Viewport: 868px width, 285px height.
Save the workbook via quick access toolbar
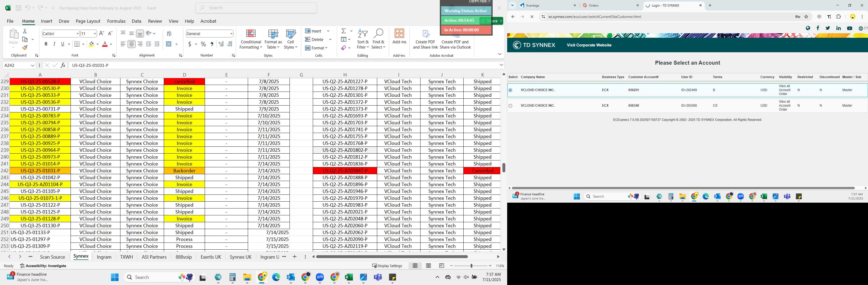pos(18,8)
